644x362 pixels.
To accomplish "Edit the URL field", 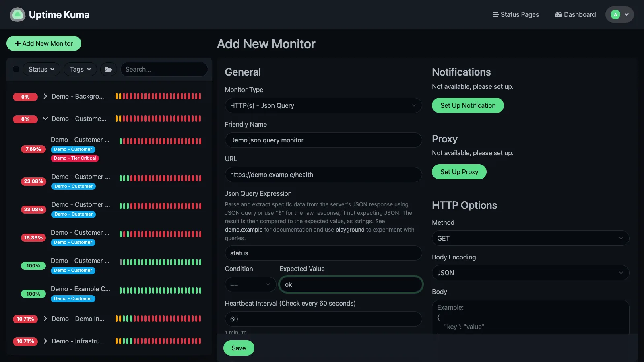I will pos(323,175).
